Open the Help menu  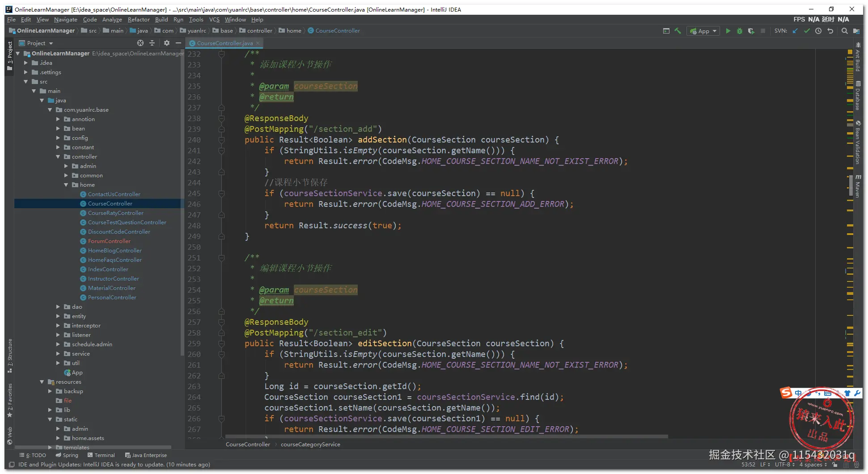(x=257, y=20)
